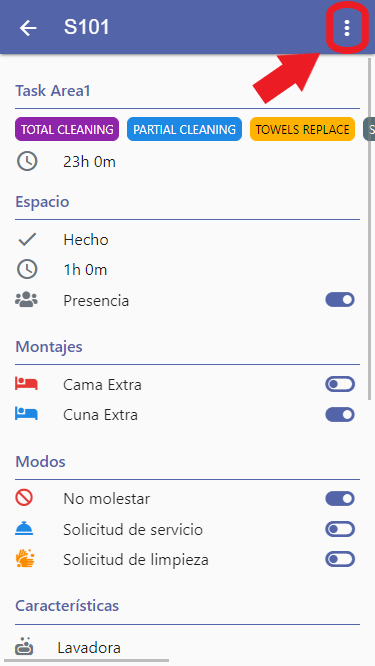This screenshot has width=375, height=666.
Task: Click the blue Cuna Extra bed icon
Action: [x=26, y=414]
